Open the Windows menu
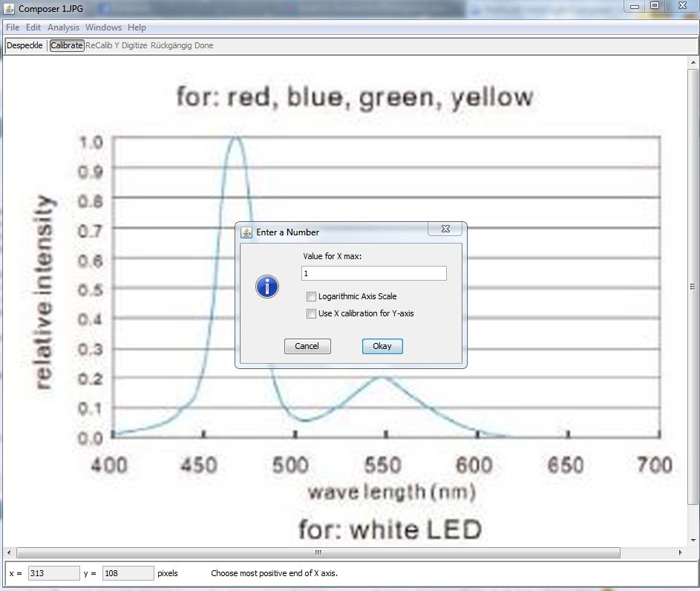700x591 pixels. pos(103,27)
